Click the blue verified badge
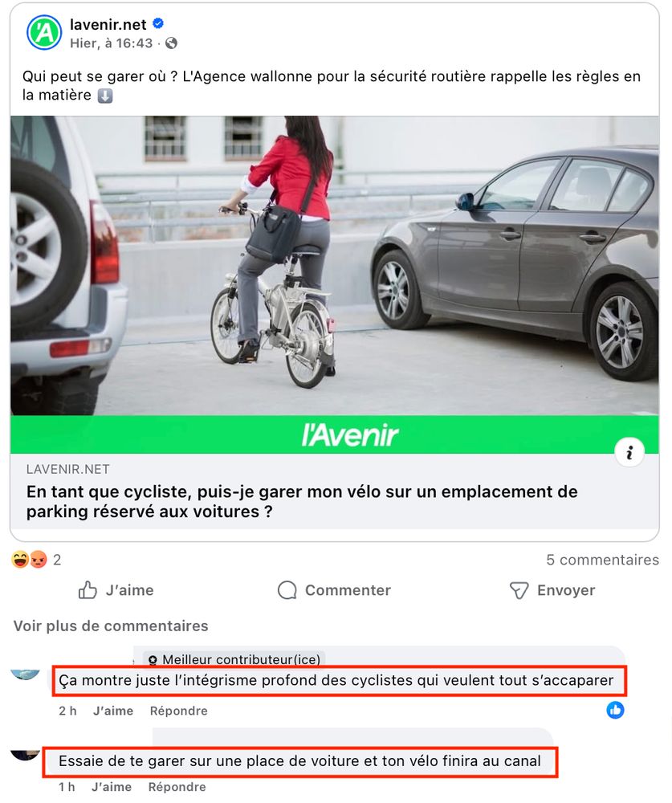The height and width of the screenshot is (803, 672). [x=158, y=23]
